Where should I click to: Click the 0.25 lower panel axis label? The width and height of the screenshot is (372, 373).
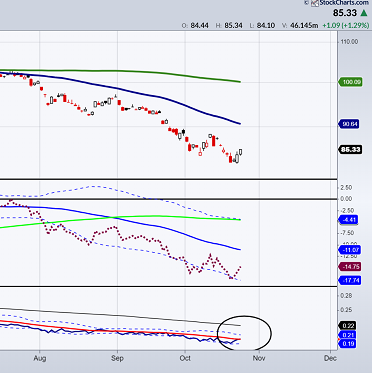click(x=346, y=310)
